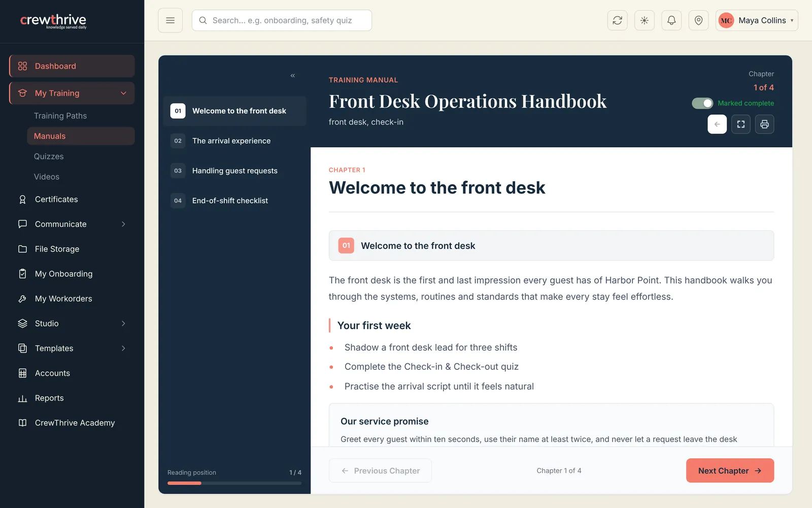Go to Dashboard
The image size is (812, 508).
tap(72, 66)
